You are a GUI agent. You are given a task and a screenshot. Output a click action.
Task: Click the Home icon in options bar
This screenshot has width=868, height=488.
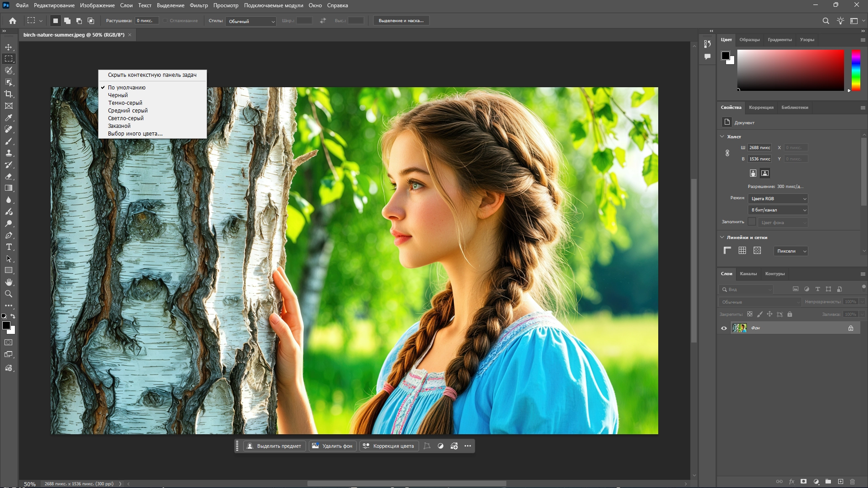pos(13,21)
